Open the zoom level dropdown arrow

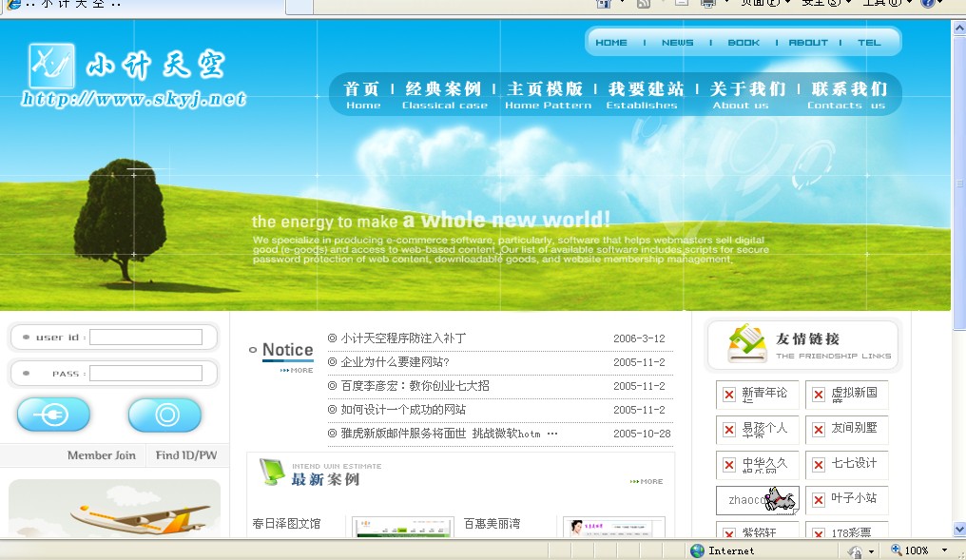(x=944, y=550)
